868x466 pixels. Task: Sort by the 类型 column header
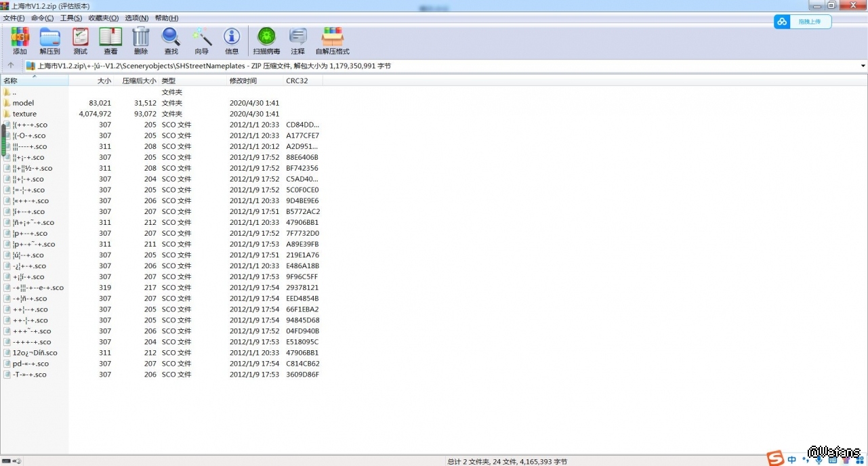pos(193,81)
